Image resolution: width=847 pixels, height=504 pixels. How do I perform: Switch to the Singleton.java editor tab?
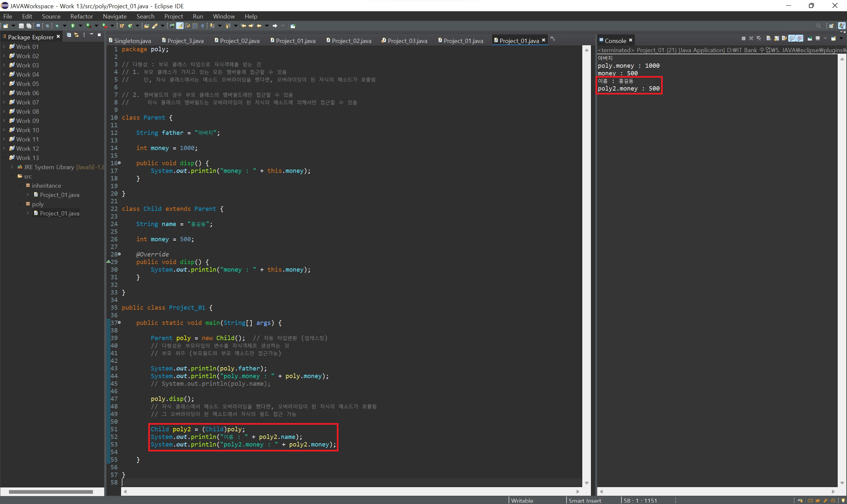132,41
